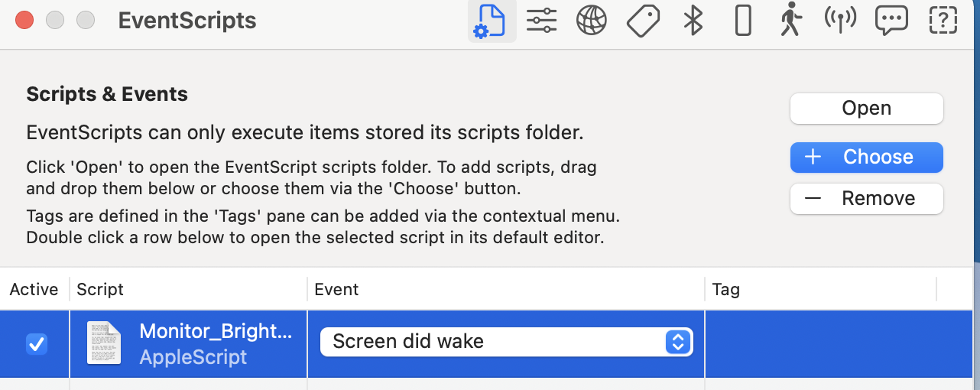
Task: Open the 'Screen did wake' event dropdown
Action: point(506,342)
